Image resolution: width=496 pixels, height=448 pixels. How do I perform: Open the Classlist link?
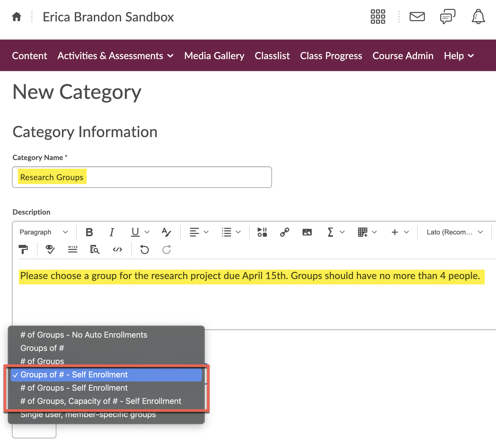click(272, 56)
